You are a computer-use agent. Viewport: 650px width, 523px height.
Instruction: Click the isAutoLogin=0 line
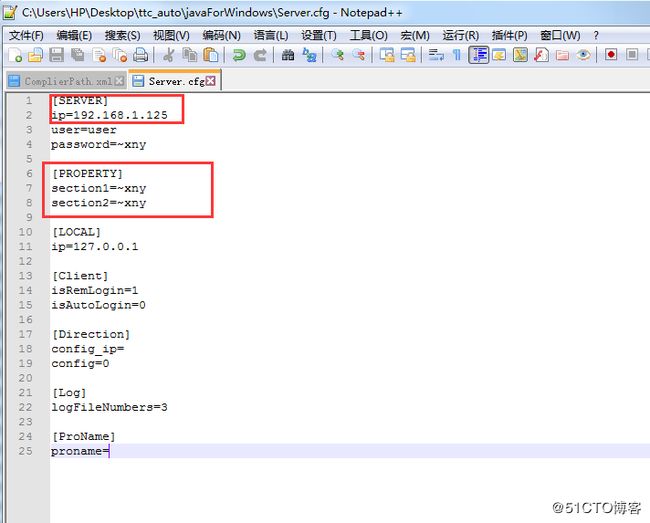(98, 305)
